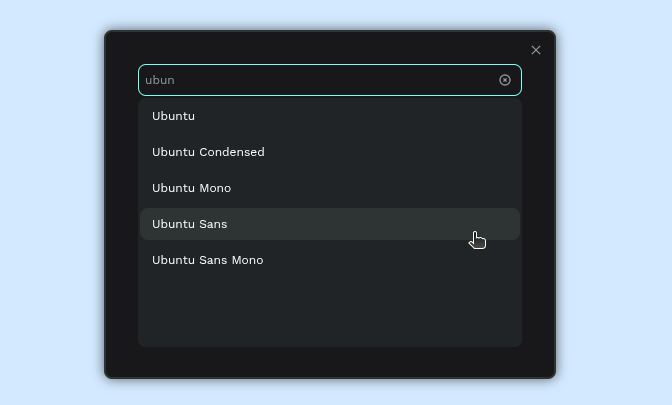
Task: Click the dark dialog margin beside the search box
Action: pyautogui.click(x=122, y=80)
